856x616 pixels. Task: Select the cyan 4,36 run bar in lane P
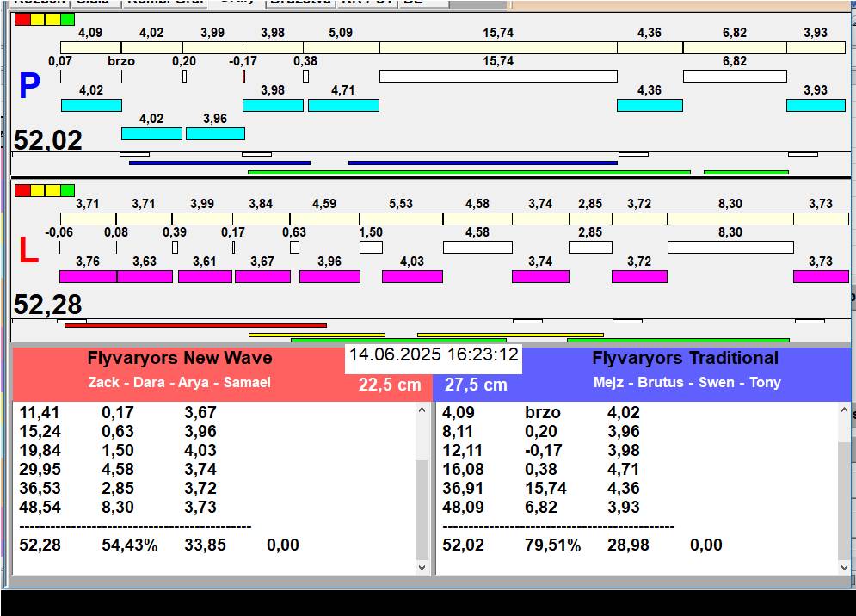[650, 106]
